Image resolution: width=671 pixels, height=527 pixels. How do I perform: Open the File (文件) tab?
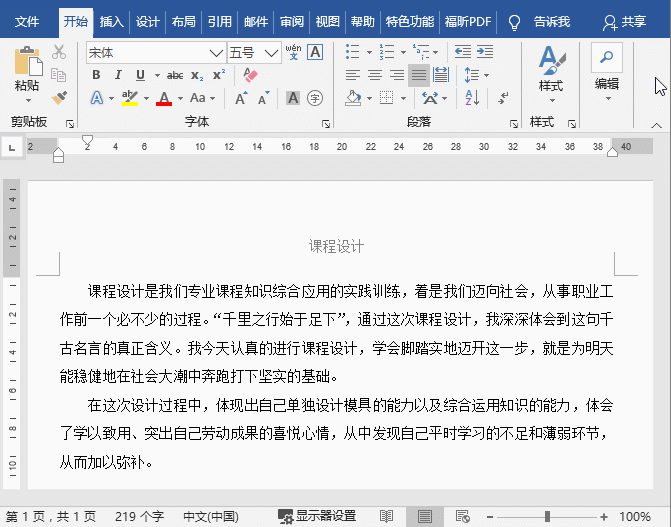point(27,22)
